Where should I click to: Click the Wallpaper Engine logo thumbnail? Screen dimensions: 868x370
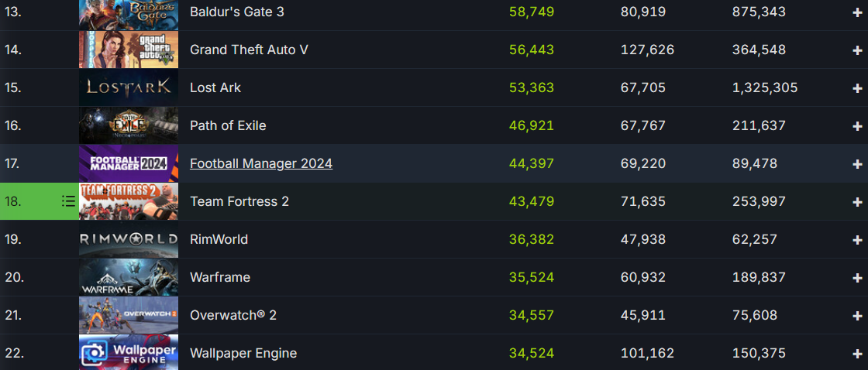[x=129, y=353]
